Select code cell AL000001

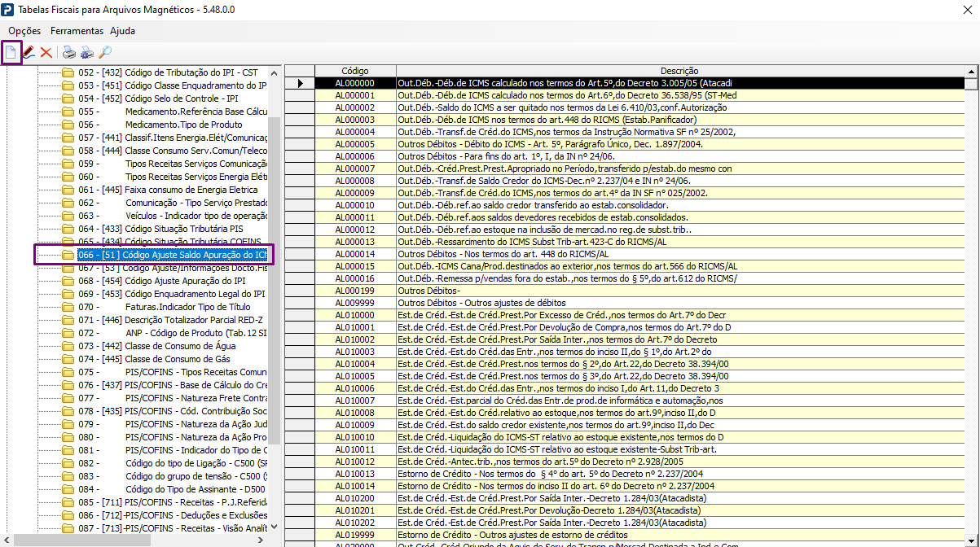pos(355,95)
